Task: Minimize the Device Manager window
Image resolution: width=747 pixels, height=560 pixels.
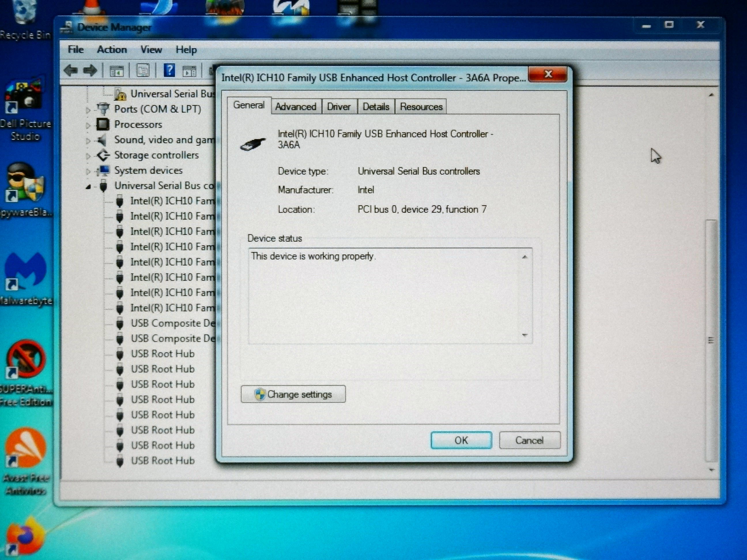Action: click(x=646, y=26)
